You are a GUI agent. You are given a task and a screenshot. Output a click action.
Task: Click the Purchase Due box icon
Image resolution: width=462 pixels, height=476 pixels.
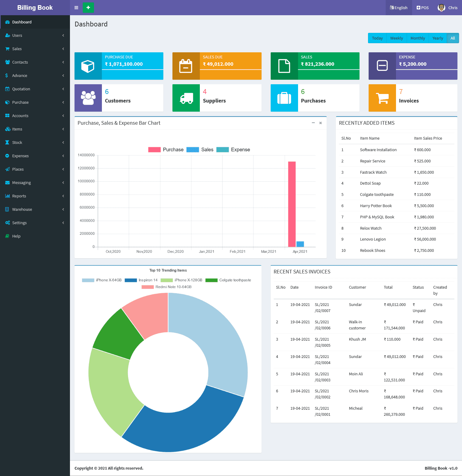88,66
